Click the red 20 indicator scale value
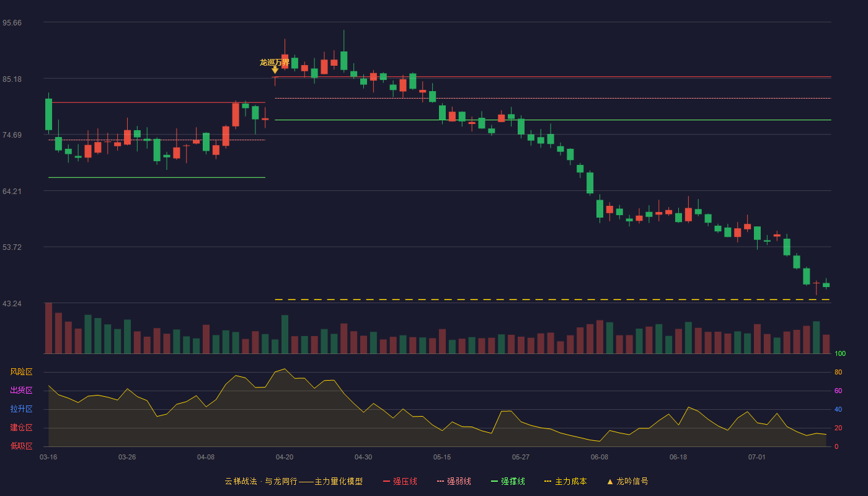This screenshot has width=868, height=496. (838, 428)
